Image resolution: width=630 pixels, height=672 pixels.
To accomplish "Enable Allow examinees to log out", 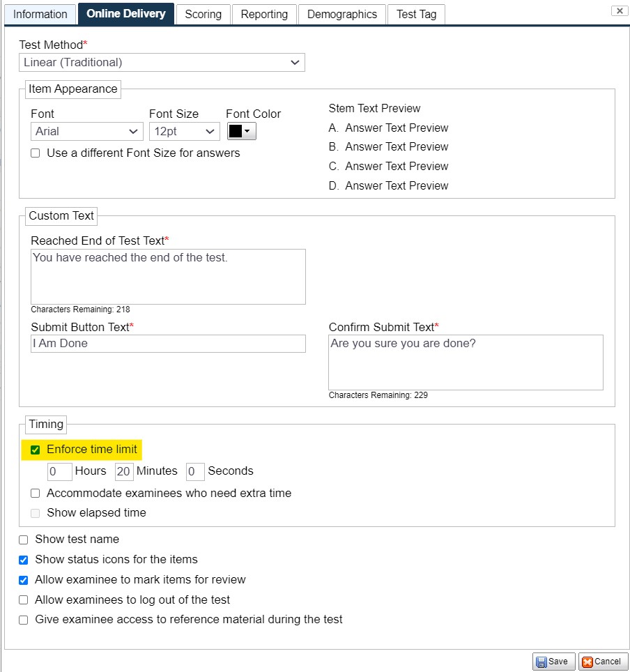I will click(24, 600).
